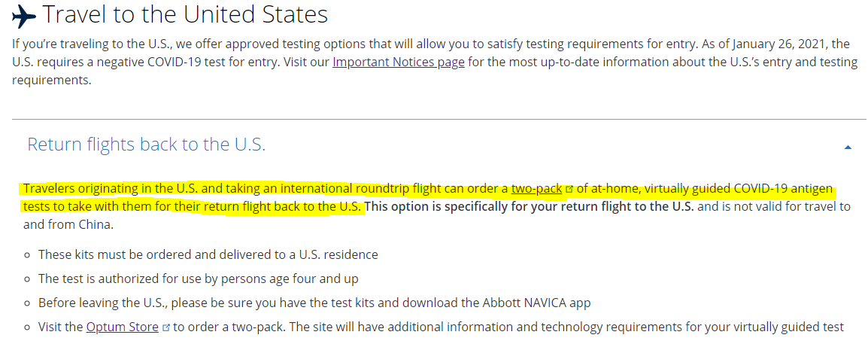Image resolution: width=868 pixels, height=347 pixels.
Task: Open the Important Notices page link
Action: tap(398, 62)
